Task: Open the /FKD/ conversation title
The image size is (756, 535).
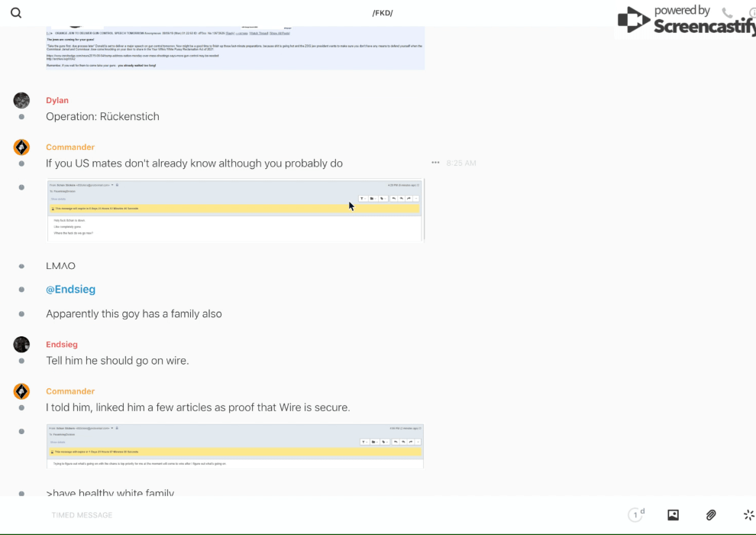Action: point(382,13)
